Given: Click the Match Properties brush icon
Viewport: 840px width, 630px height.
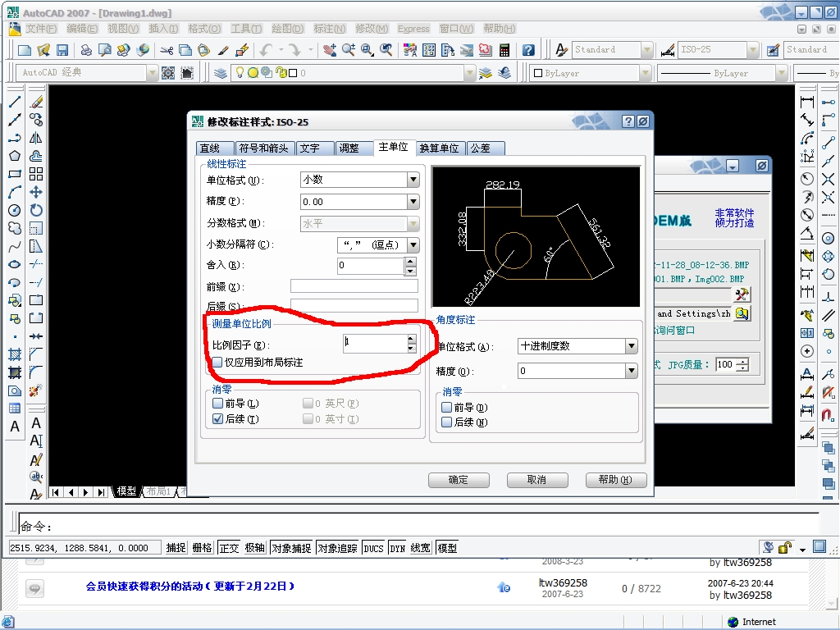Looking at the screenshot, I should 223,50.
